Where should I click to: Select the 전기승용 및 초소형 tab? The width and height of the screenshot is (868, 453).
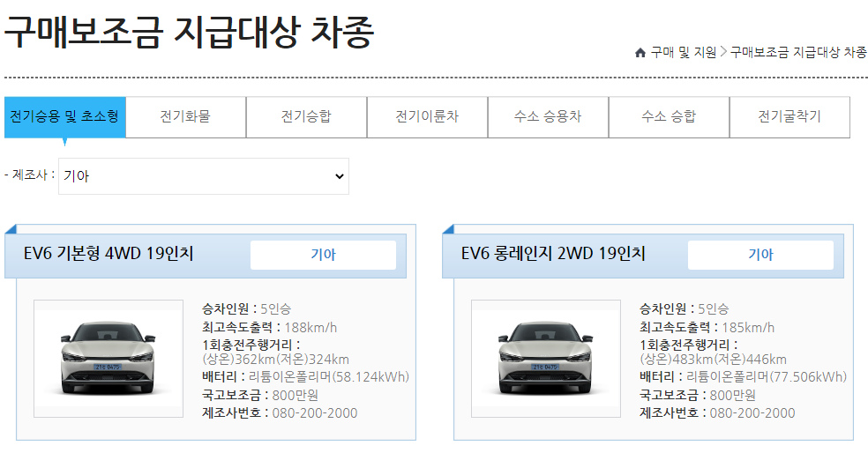pos(64,116)
